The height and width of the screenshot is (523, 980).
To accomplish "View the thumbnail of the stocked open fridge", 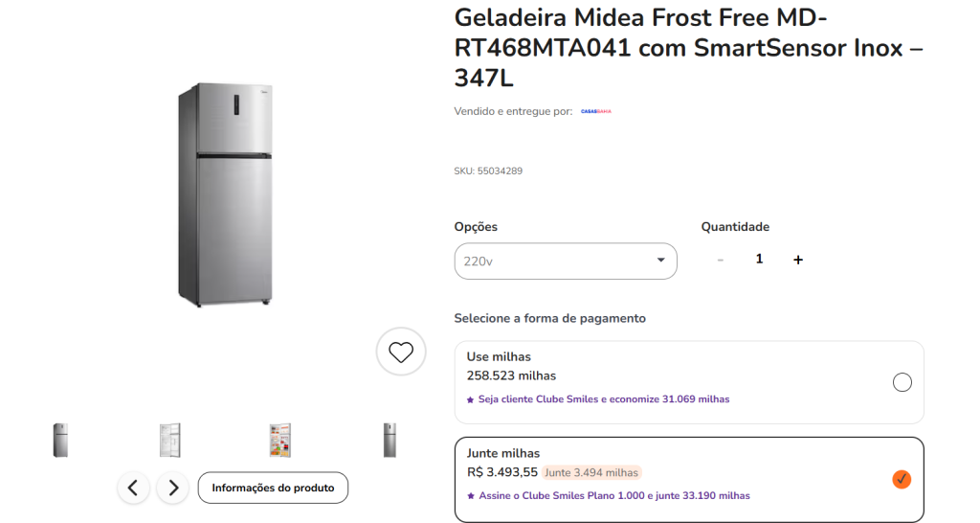I will 279,440.
